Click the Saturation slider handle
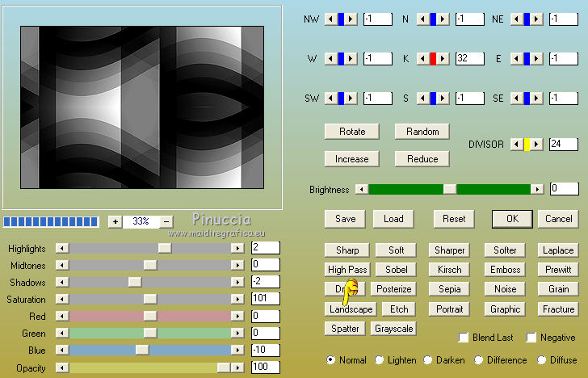 [x=149, y=300]
